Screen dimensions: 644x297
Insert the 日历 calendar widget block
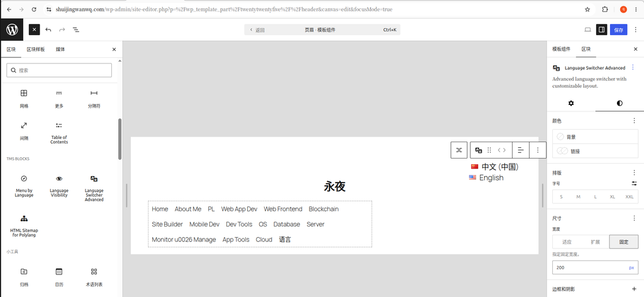tap(59, 277)
